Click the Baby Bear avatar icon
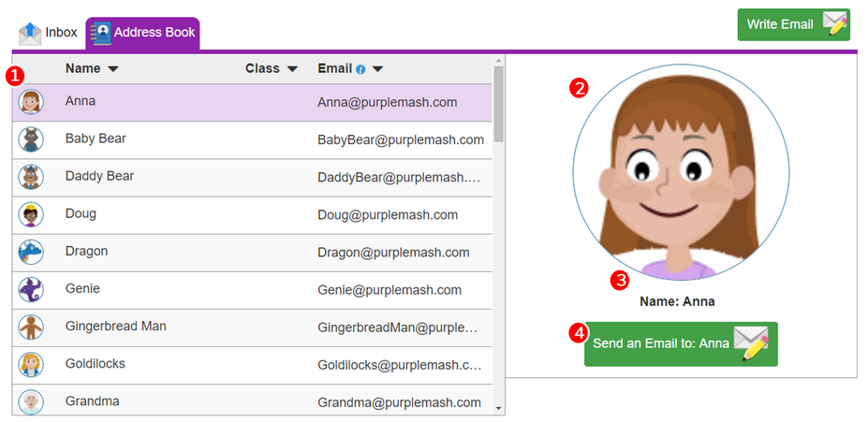The height and width of the screenshot is (422, 868). (31, 139)
